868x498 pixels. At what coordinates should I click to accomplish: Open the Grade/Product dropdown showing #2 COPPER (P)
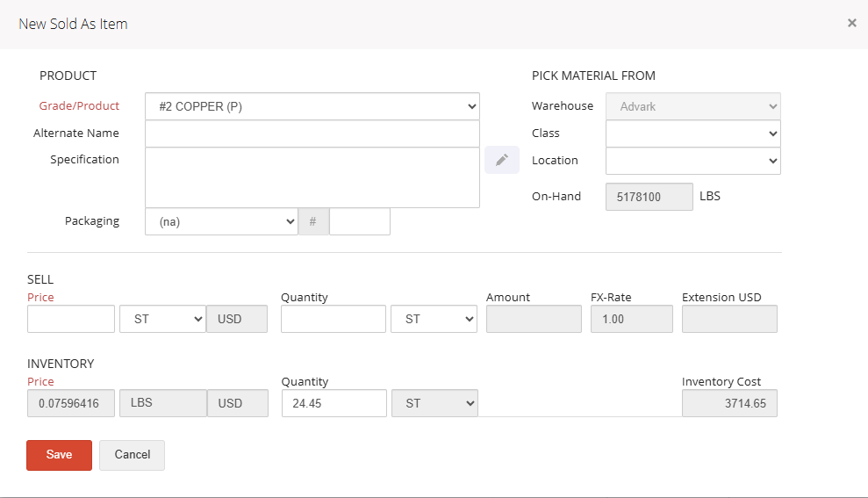(x=312, y=106)
